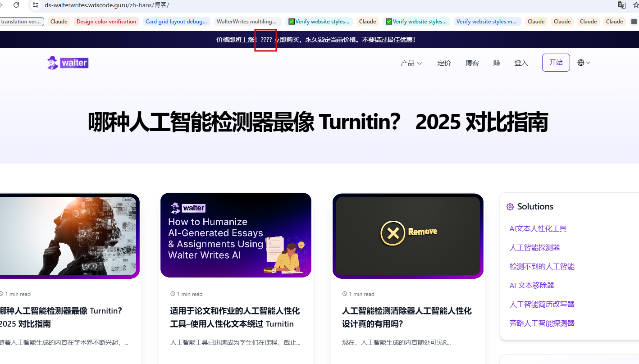The width and height of the screenshot is (639, 364).
Task: Expand the 产品 menu in the navigation
Action: [x=411, y=63]
